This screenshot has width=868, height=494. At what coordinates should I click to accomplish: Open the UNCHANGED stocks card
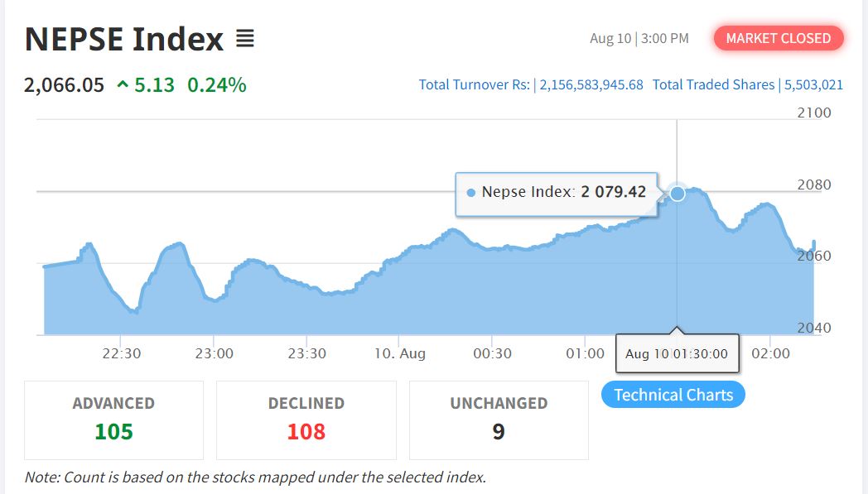coord(499,420)
